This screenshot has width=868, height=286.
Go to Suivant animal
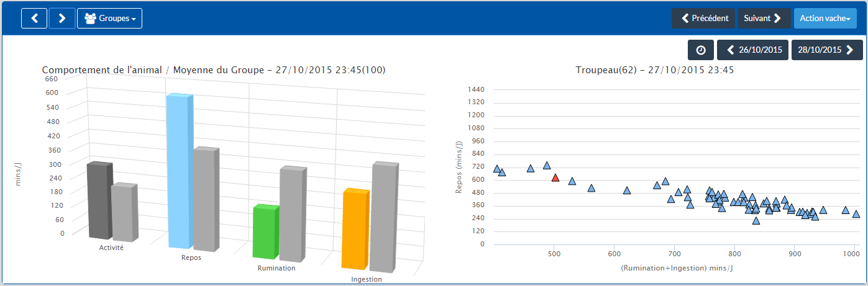764,19
